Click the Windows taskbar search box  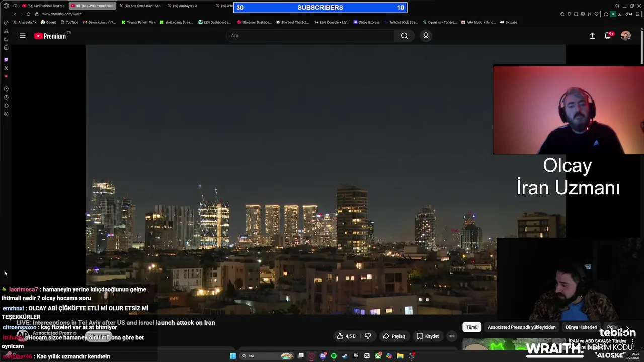click(x=267, y=356)
